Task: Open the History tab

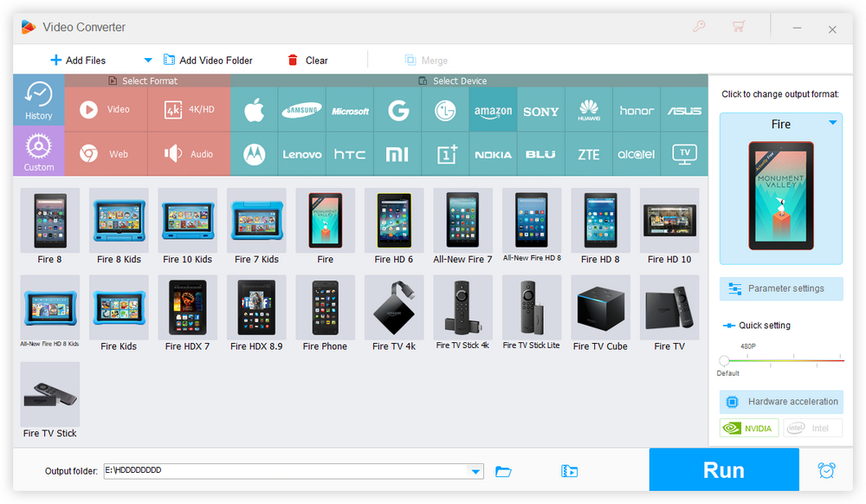Action: 39,100
